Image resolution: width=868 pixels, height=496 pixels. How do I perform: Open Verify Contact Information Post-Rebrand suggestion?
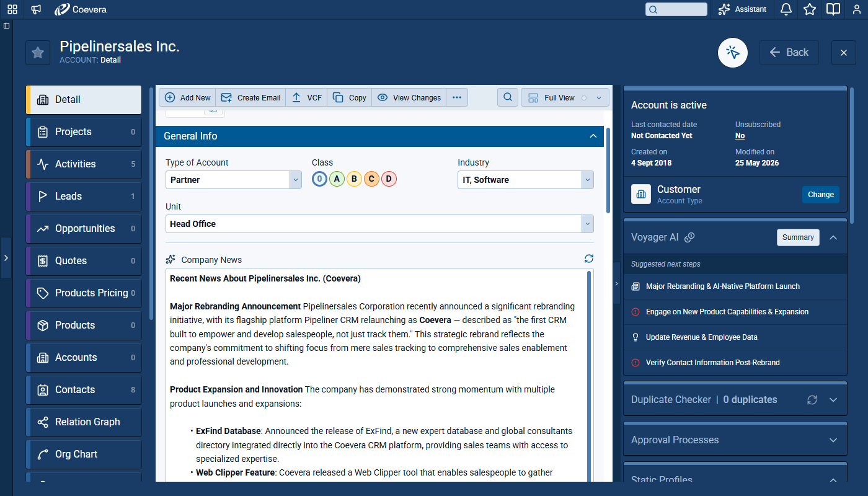pos(735,363)
